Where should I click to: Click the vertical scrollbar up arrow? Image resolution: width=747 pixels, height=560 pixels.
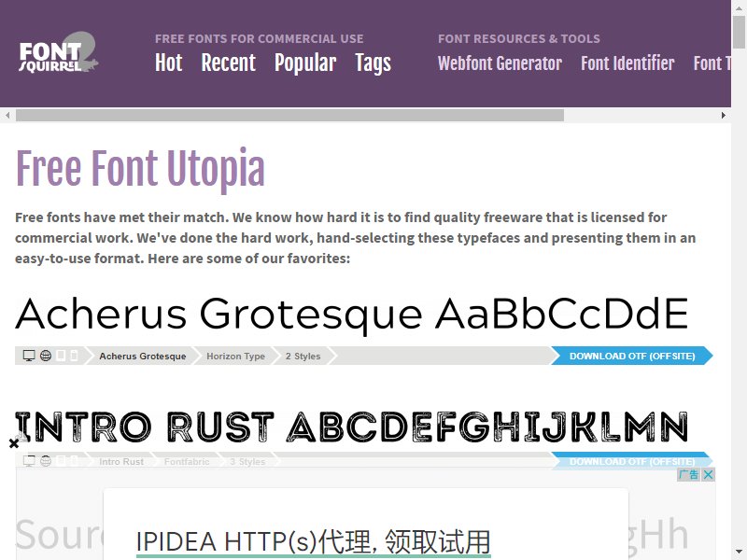click(740, 7)
